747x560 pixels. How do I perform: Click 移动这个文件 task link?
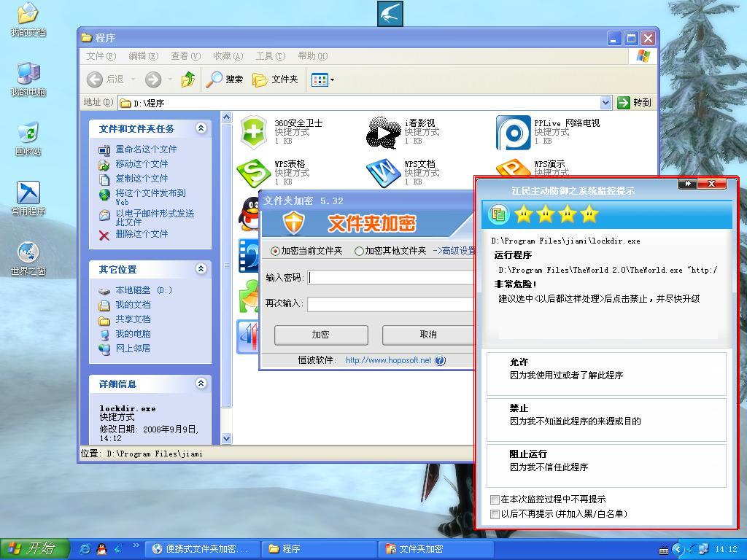pos(142,164)
